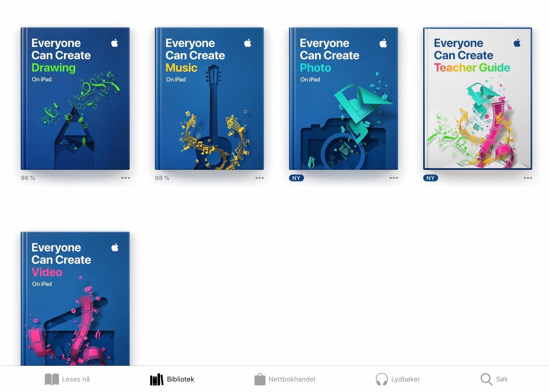
Task: Click the NY badge under Photo book
Action: [x=296, y=178]
